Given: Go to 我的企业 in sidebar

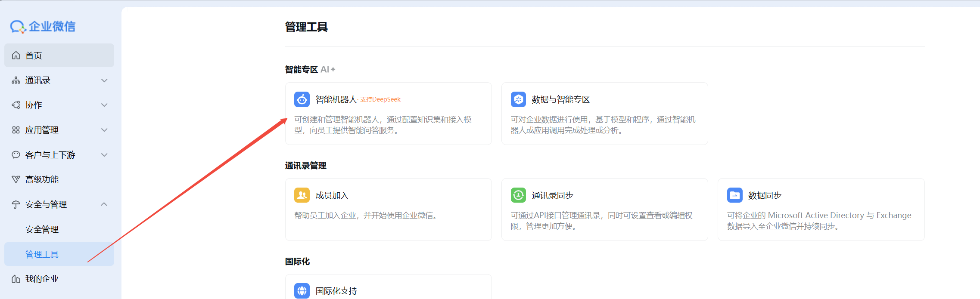Looking at the screenshot, I should pyautogui.click(x=42, y=279).
